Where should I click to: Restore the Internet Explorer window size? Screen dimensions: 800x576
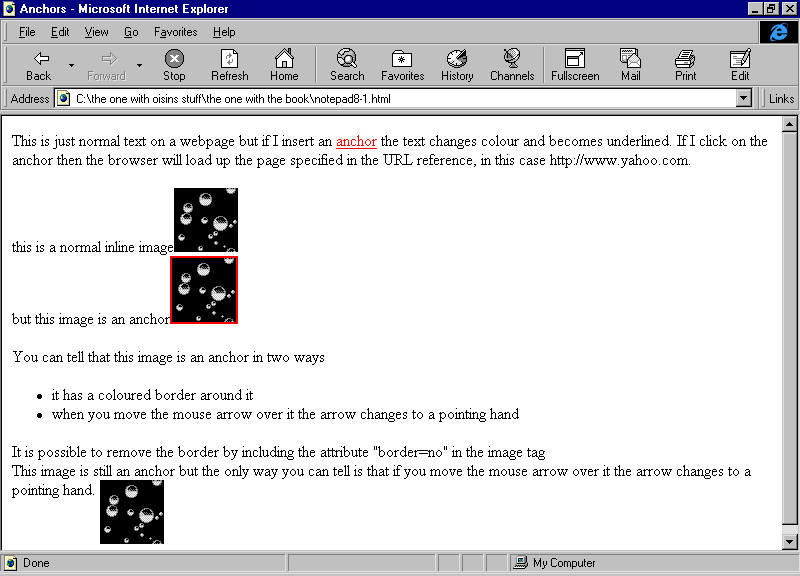(x=771, y=9)
